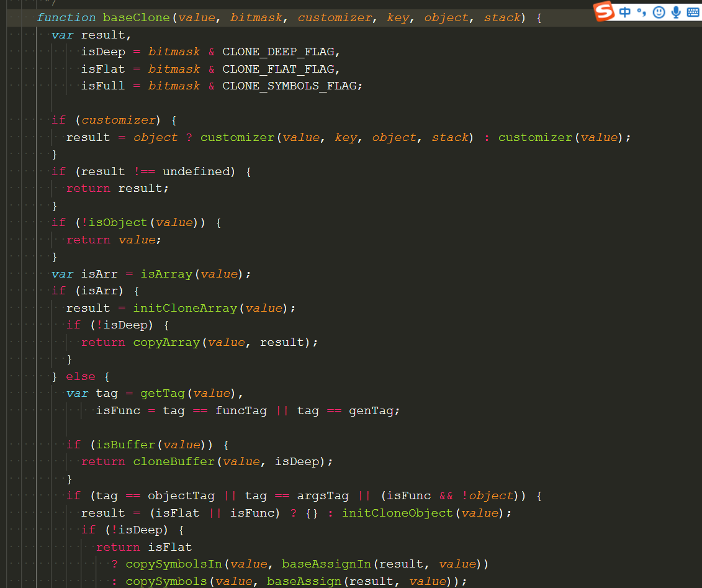Screen dimensions: 702x588
Task: Click the 'else' keyword
Action: 81,377
